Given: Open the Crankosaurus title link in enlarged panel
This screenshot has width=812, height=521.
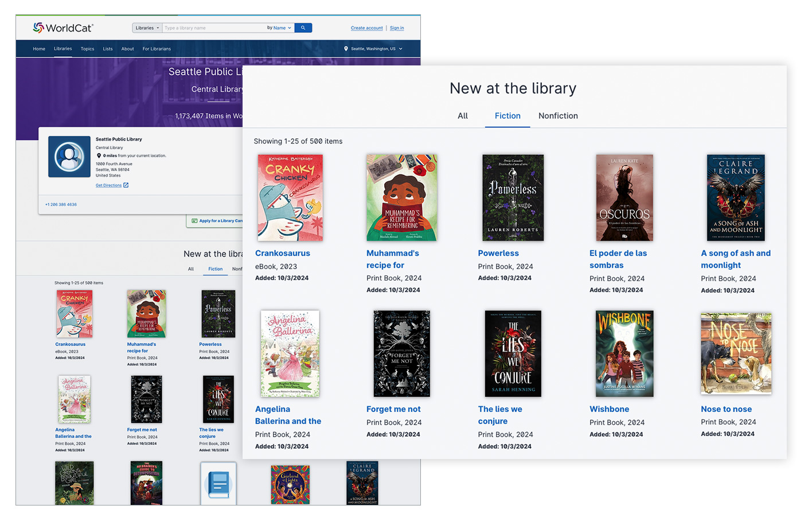Looking at the screenshot, I should (x=282, y=253).
